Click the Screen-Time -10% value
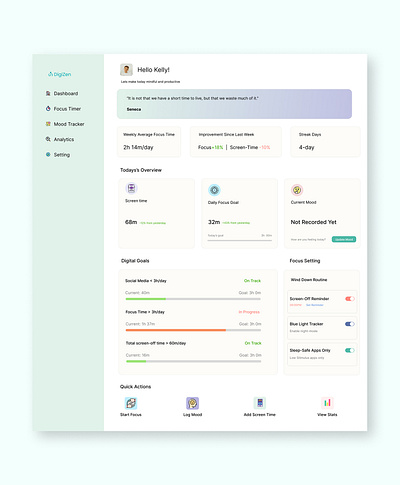Screen dimensions: 400x485 click(x=250, y=147)
